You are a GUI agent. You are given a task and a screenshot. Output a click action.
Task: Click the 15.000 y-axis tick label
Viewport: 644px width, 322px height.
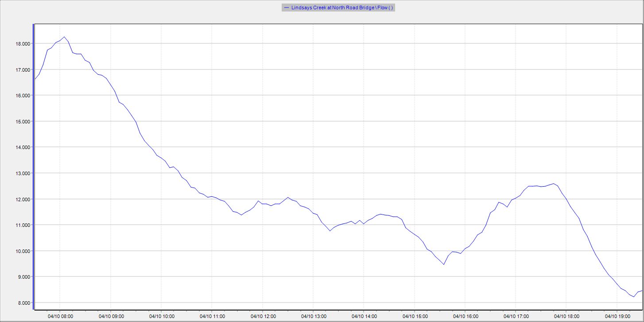click(x=23, y=122)
